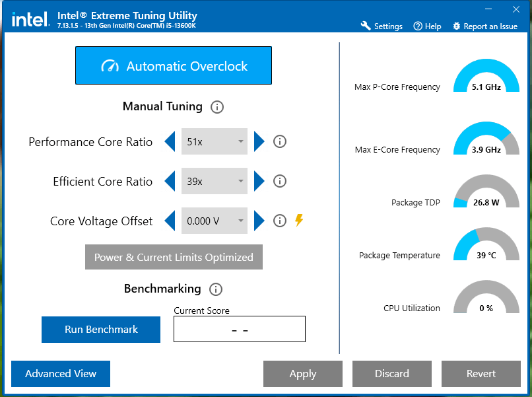This screenshot has width=532, height=397.
Task: Apply the tuning changes
Action: coord(303,374)
